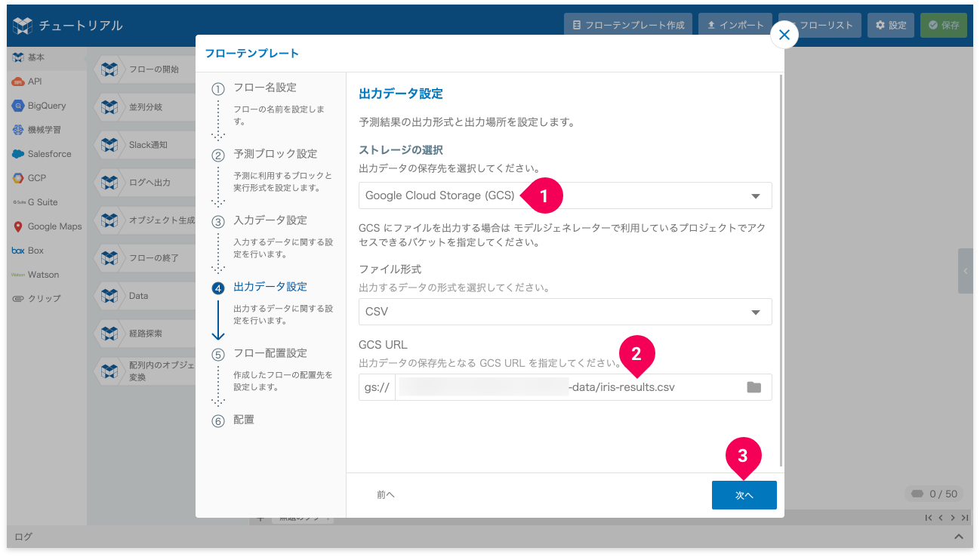Pick the 経路探索 block
Image resolution: width=980 pixels, height=557 pixels.
coord(146,333)
